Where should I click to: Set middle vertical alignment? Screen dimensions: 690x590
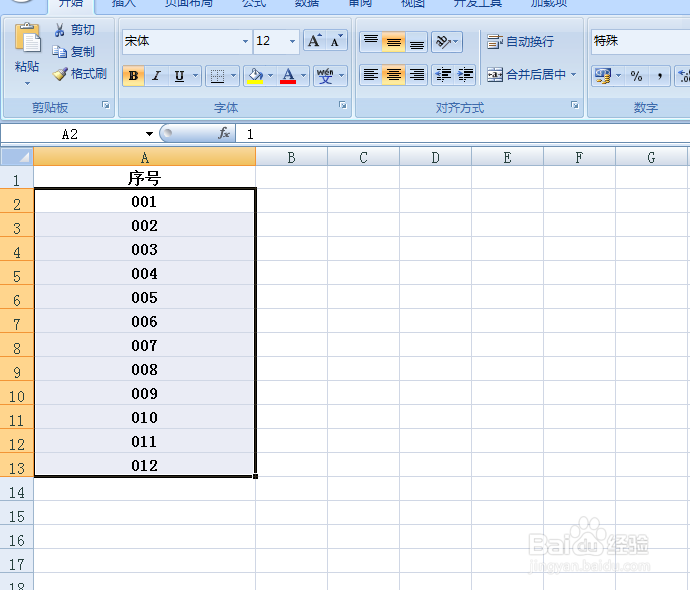393,42
